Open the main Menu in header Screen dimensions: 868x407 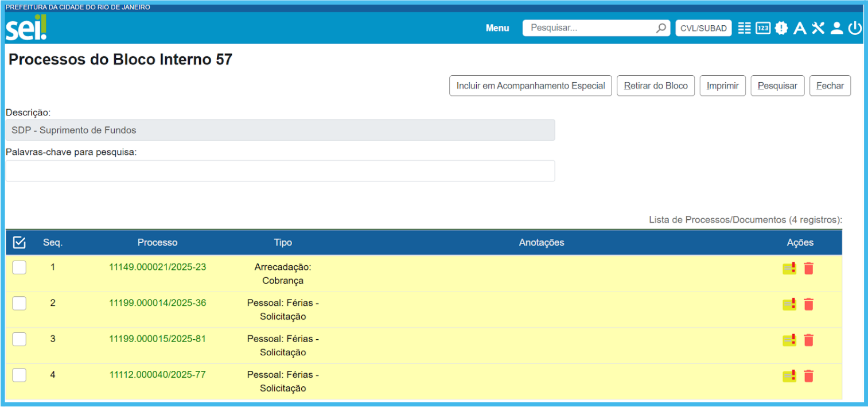tap(497, 28)
